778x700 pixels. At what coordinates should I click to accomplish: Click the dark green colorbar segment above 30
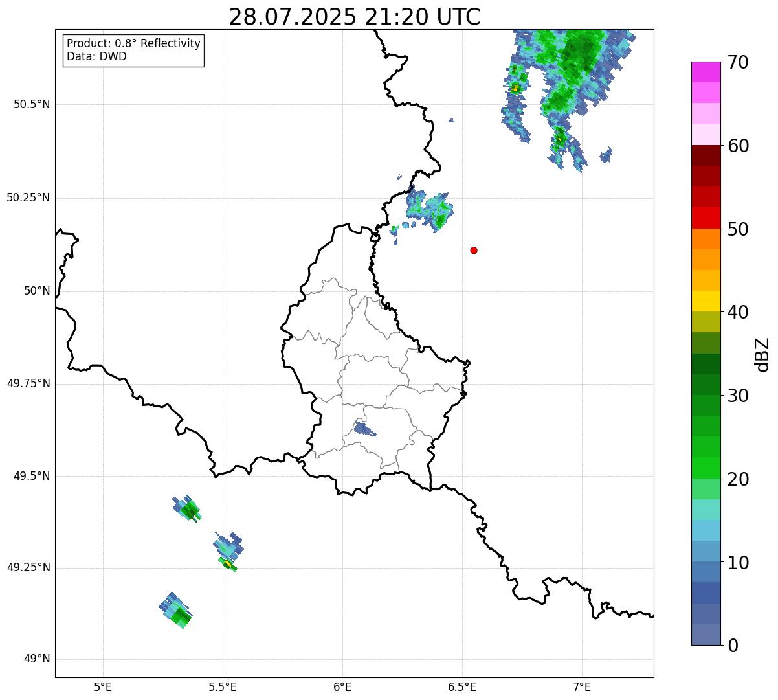706,385
